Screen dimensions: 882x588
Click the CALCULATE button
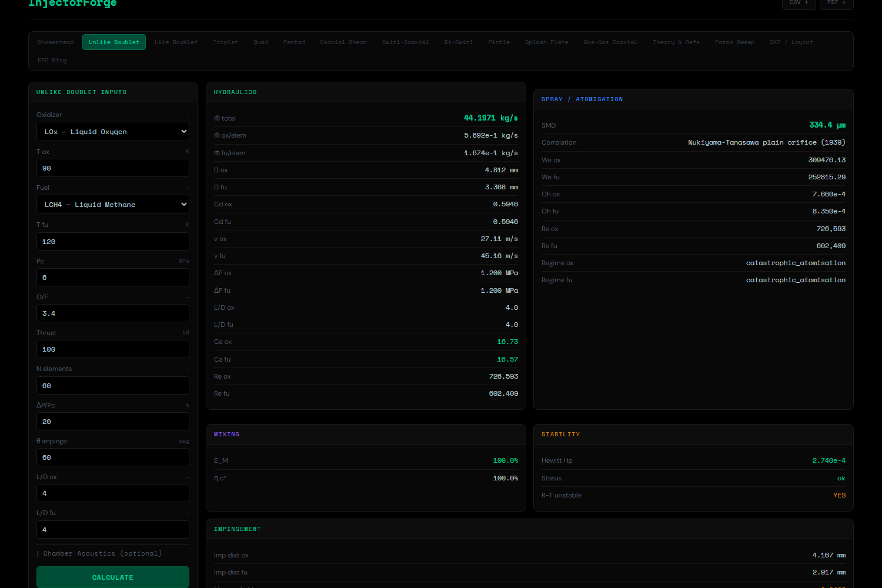click(x=113, y=577)
